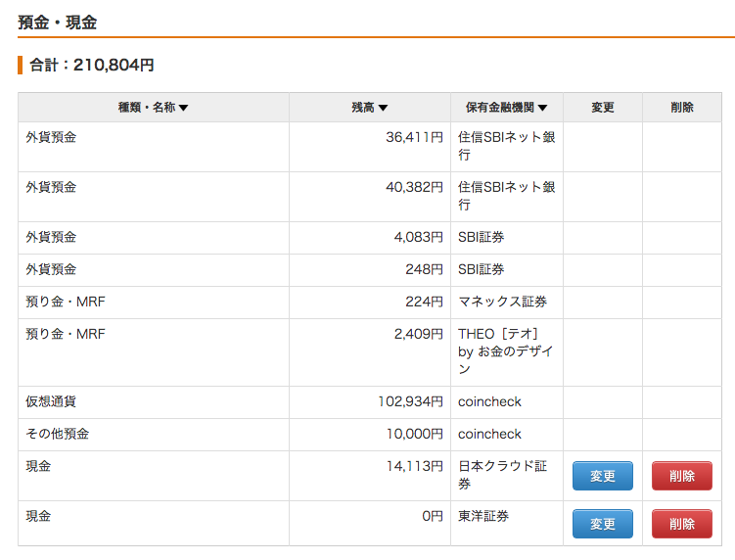Screen dimensions: 735x560
Task: Click 変更 button for 東洋証券 row
Action: pyautogui.click(x=602, y=524)
